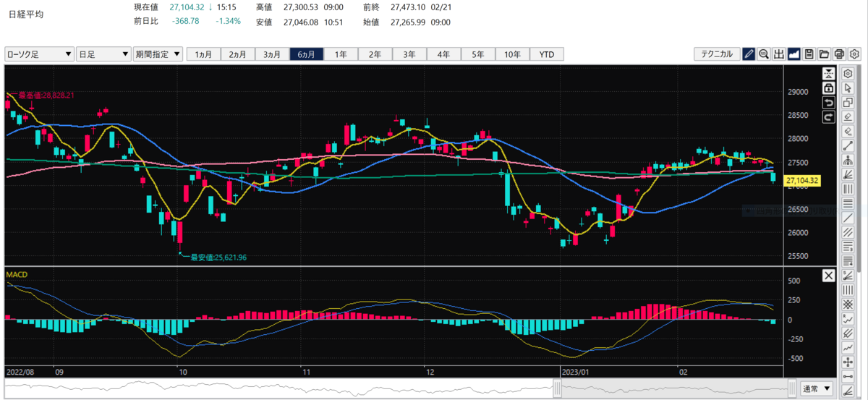Click the MACD panel label

click(16, 275)
